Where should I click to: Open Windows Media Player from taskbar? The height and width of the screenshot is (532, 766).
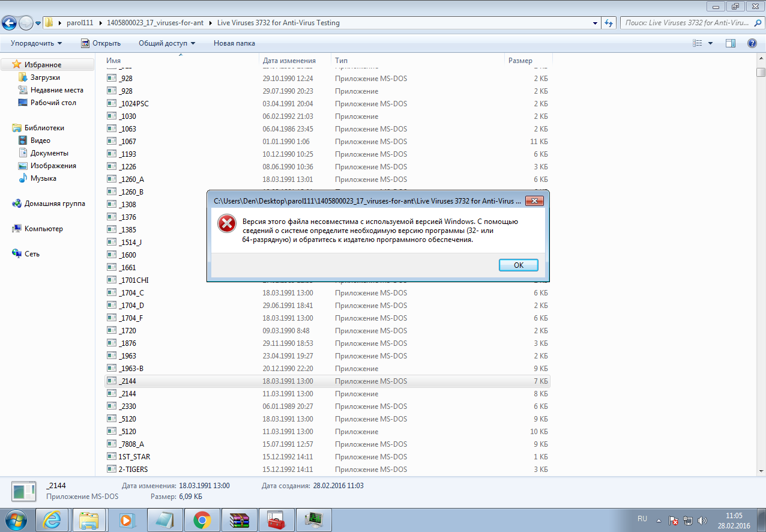127,520
